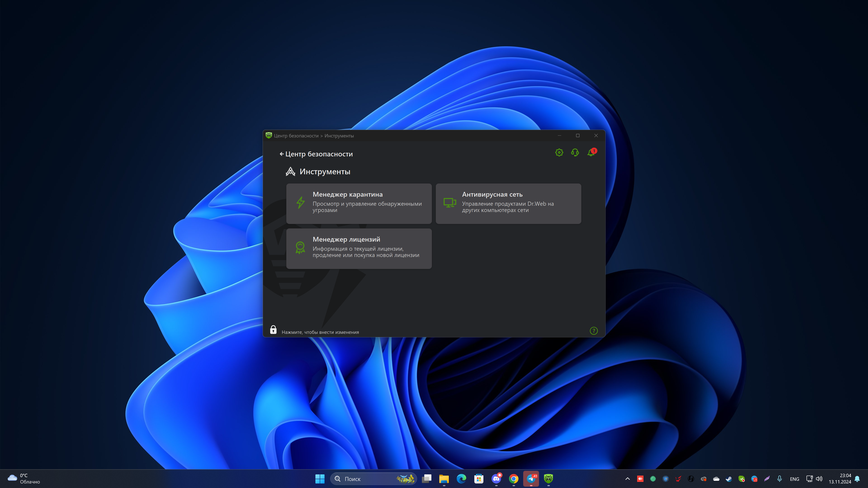
Task: Maximize the Dr.Web window
Action: [577, 135]
